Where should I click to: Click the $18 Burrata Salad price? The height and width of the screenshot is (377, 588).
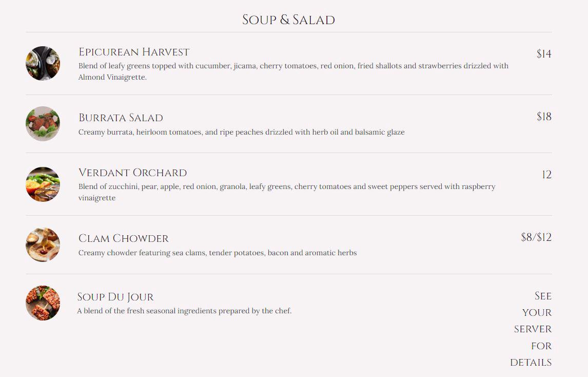pyautogui.click(x=543, y=117)
